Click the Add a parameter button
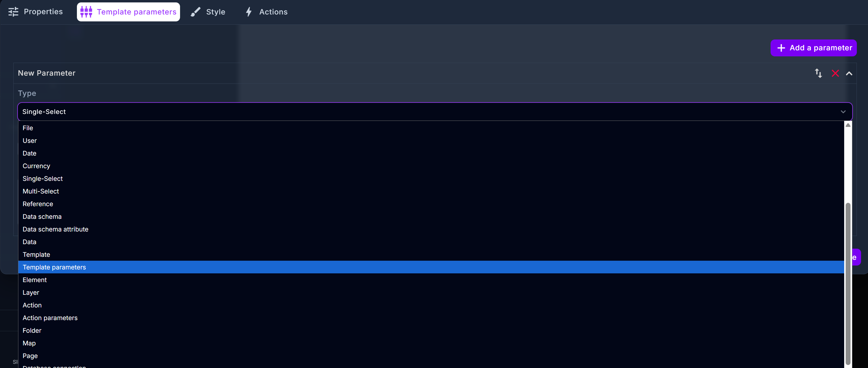The height and width of the screenshot is (368, 868). 813,48
